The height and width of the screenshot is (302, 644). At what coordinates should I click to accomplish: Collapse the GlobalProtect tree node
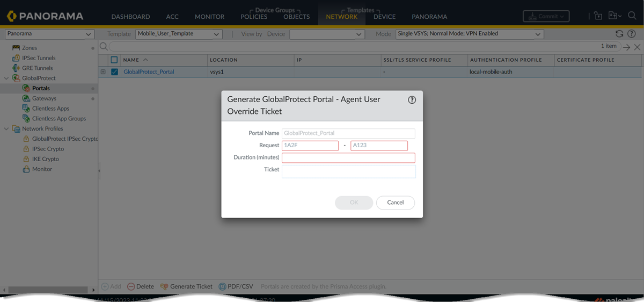[6, 78]
